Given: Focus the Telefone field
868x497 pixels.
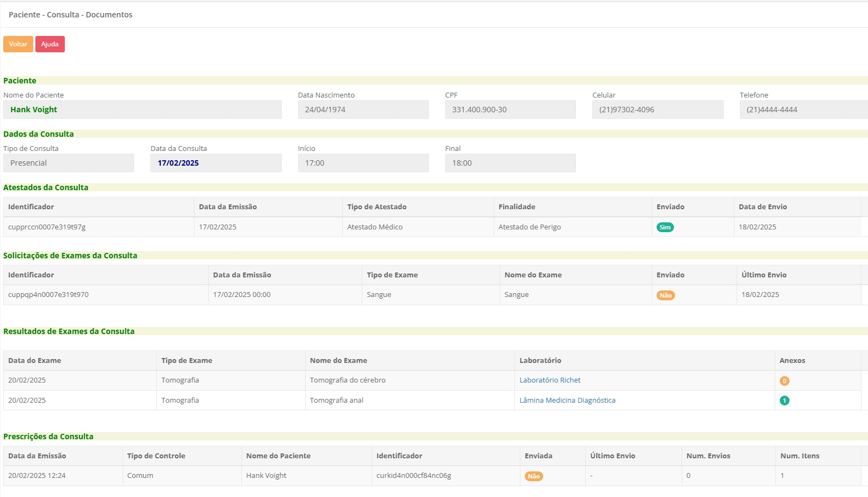Looking at the screenshot, I should pos(804,110).
